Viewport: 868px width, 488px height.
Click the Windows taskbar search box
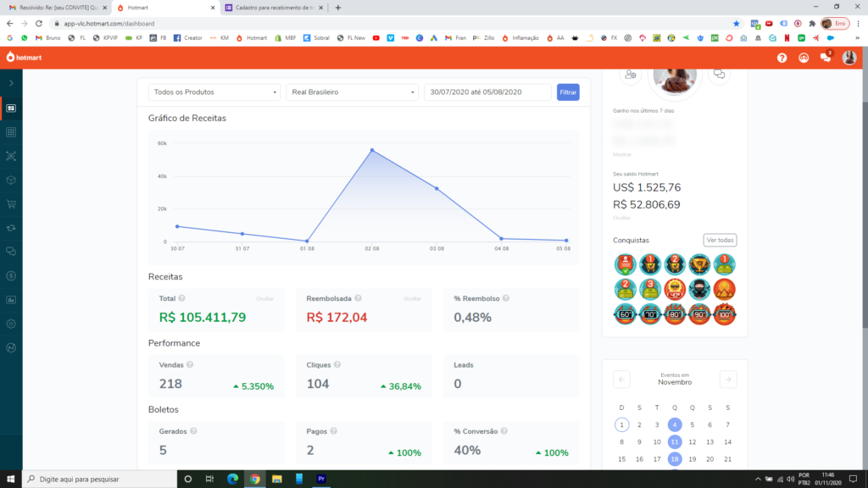(100, 480)
